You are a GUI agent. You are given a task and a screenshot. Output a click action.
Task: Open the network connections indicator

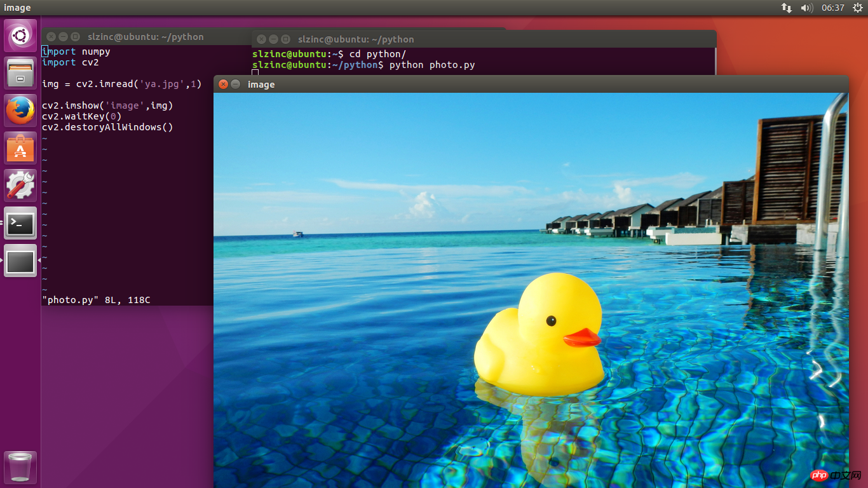point(787,8)
